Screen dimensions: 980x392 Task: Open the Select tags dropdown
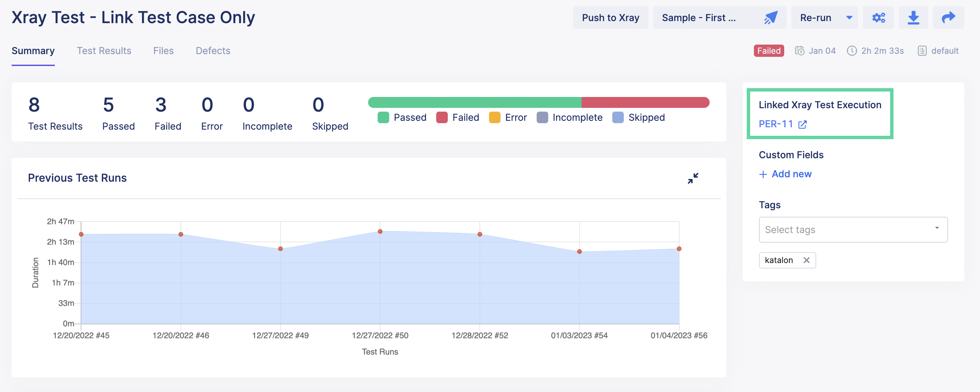coord(853,230)
